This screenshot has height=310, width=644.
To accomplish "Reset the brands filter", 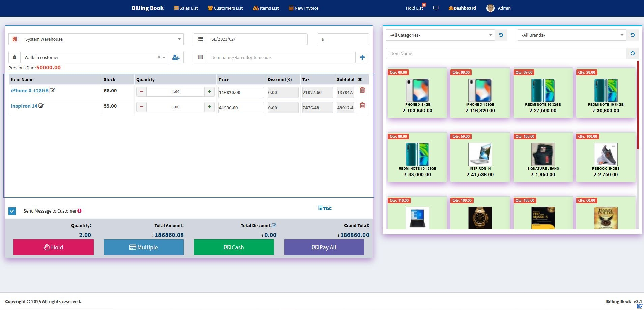I will 632,35.
